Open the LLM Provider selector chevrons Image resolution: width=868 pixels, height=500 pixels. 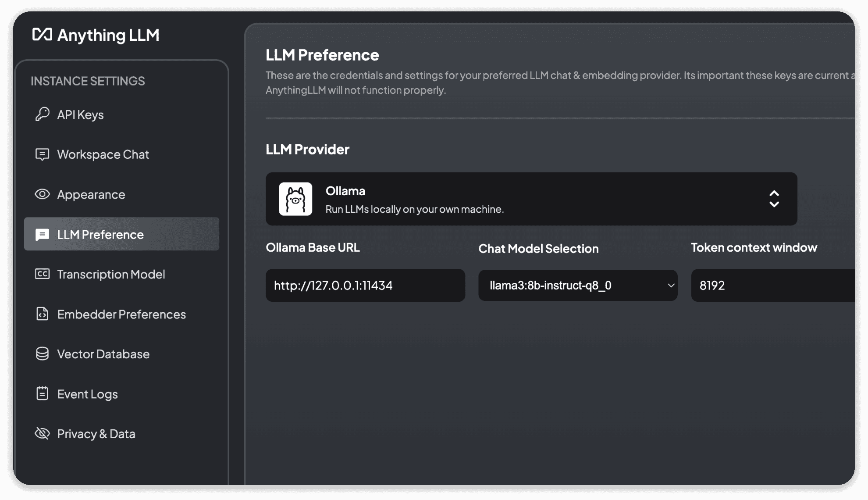click(x=774, y=199)
